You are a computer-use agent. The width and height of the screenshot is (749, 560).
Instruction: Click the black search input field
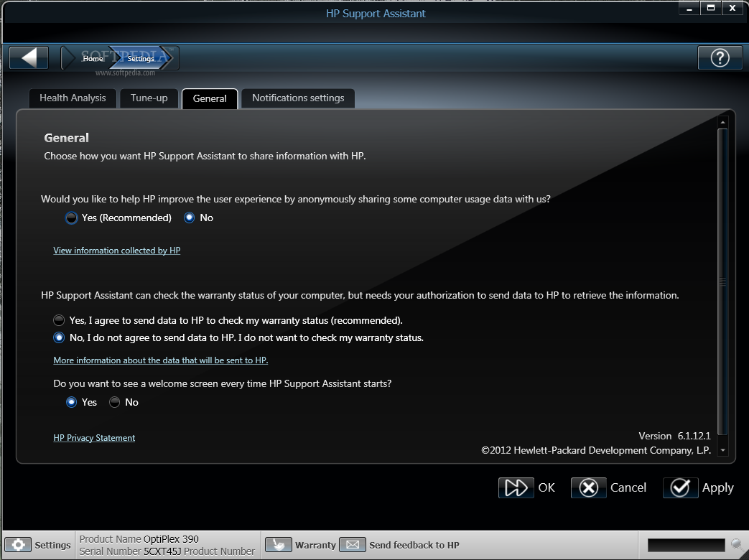coord(686,545)
